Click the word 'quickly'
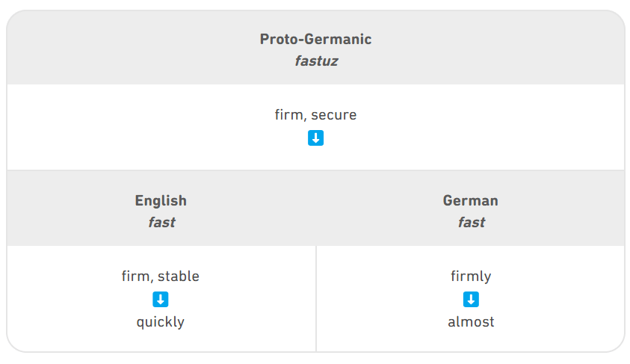Viewport: 630px width, 364px height. [x=161, y=322]
